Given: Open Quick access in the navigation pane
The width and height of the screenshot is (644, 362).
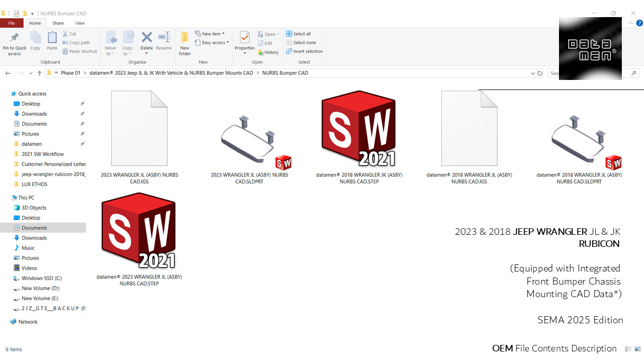Looking at the screenshot, I should [x=32, y=94].
